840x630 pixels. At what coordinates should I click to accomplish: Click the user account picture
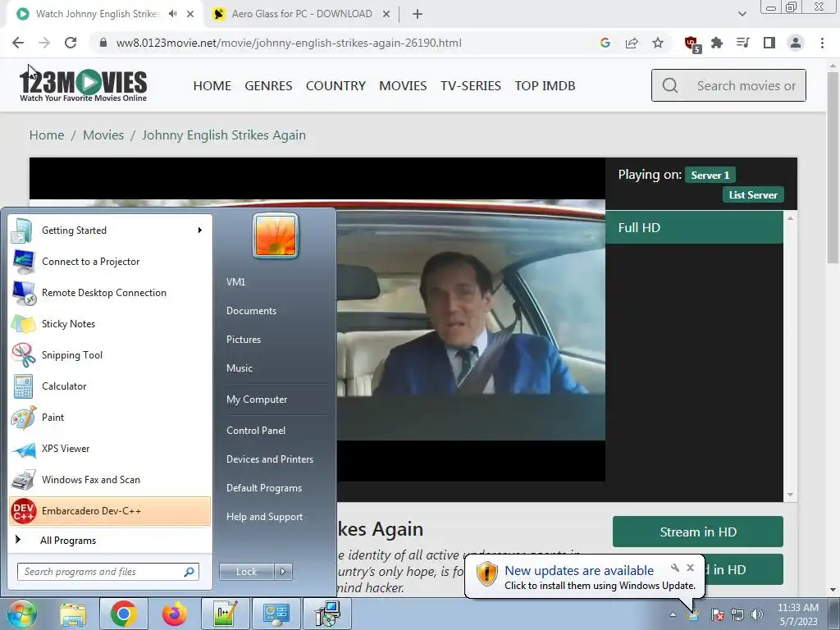click(x=276, y=236)
